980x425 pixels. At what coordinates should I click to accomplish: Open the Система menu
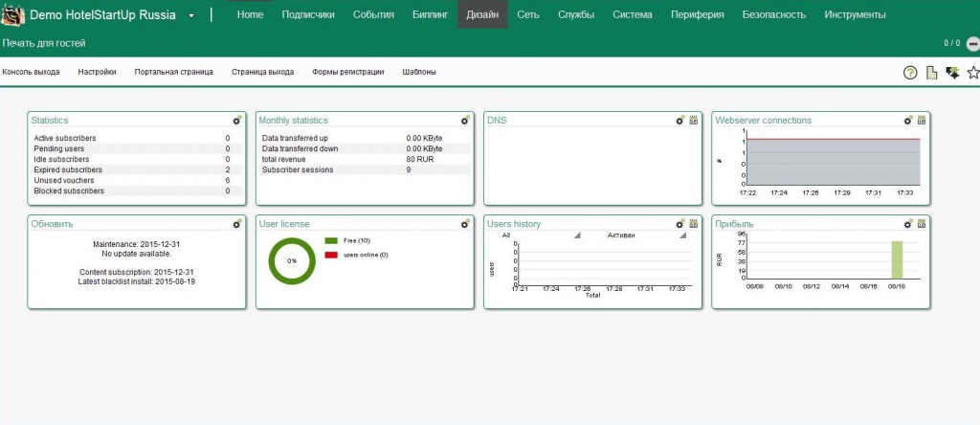pos(633,14)
